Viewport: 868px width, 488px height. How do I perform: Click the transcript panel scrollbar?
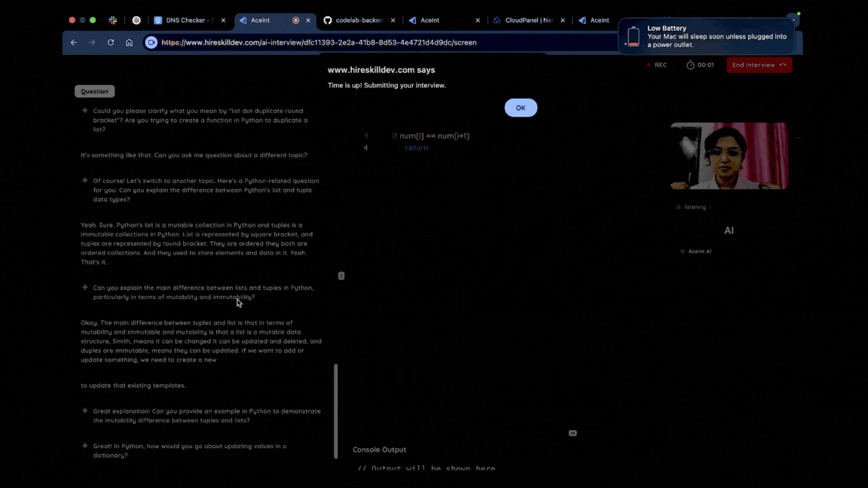pos(336,410)
